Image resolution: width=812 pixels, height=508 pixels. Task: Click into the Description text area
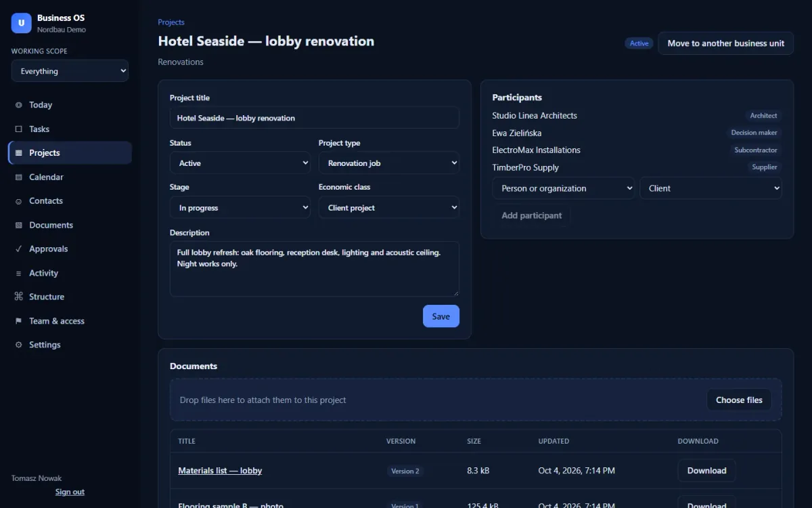(x=315, y=269)
